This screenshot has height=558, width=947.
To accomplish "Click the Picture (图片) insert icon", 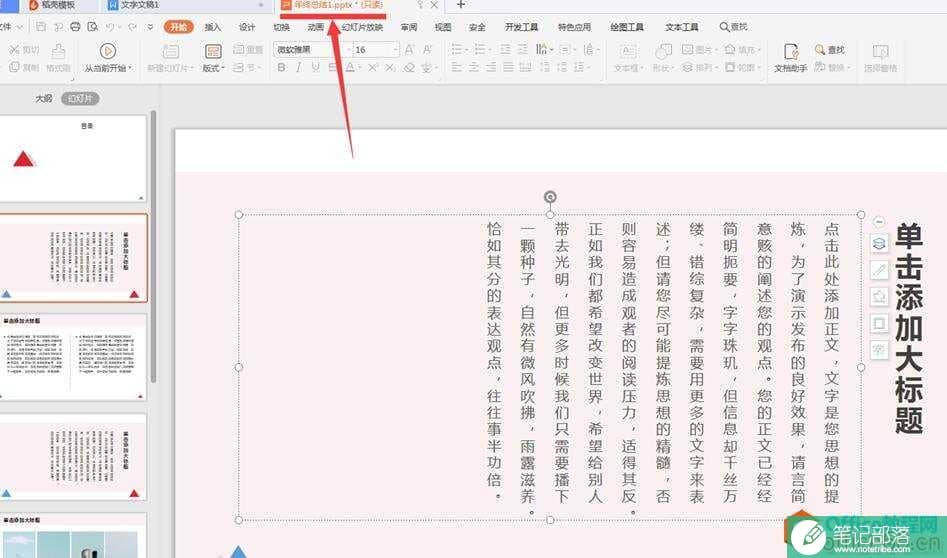I will tap(687, 50).
